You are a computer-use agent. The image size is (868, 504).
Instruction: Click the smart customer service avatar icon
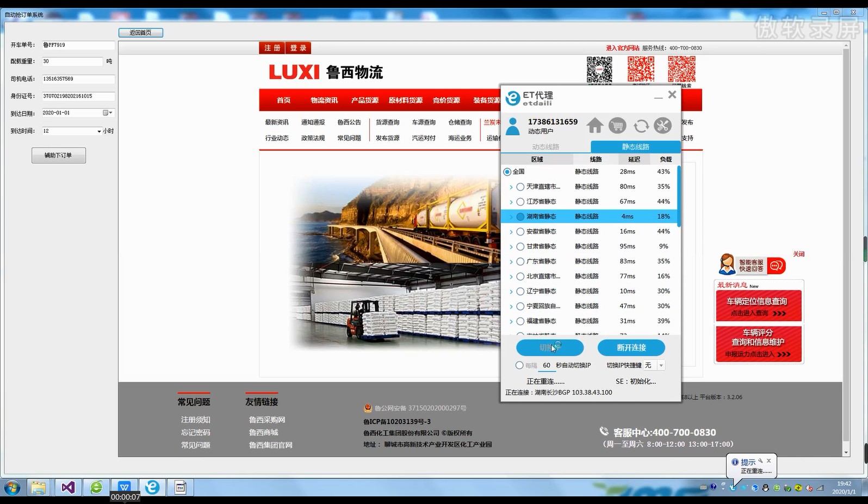coord(727,265)
